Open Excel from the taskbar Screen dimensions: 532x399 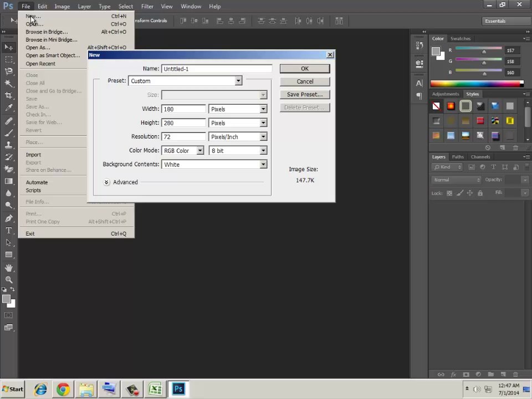click(x=155, y=389)
